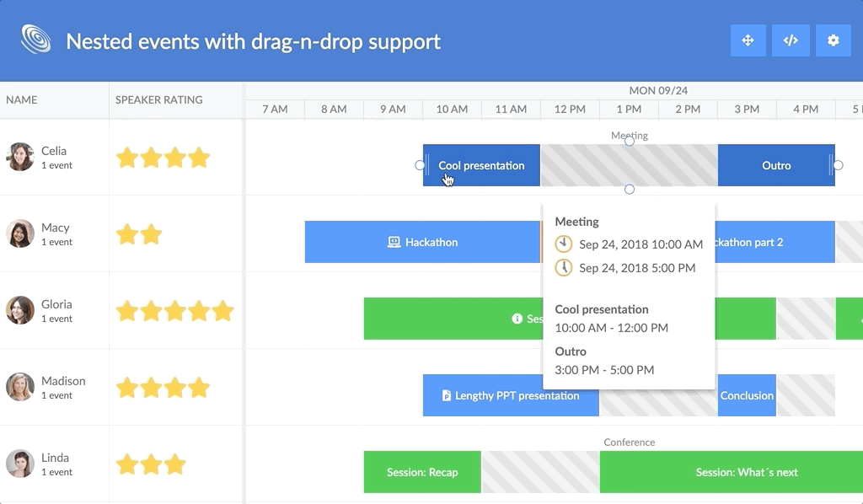The width and height of the screenshot is (863, 504).
Task: Click the start time clock icon in tooltip
Action: click(563, 244)
